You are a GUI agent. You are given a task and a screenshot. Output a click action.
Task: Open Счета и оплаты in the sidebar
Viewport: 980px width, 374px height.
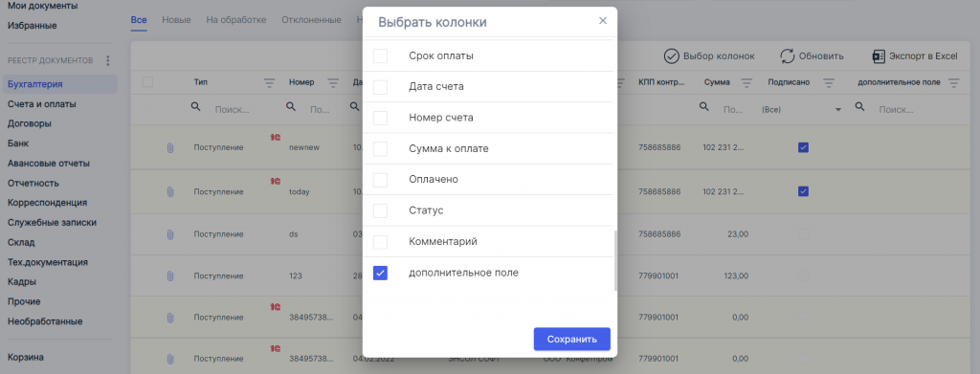[42, 104]
